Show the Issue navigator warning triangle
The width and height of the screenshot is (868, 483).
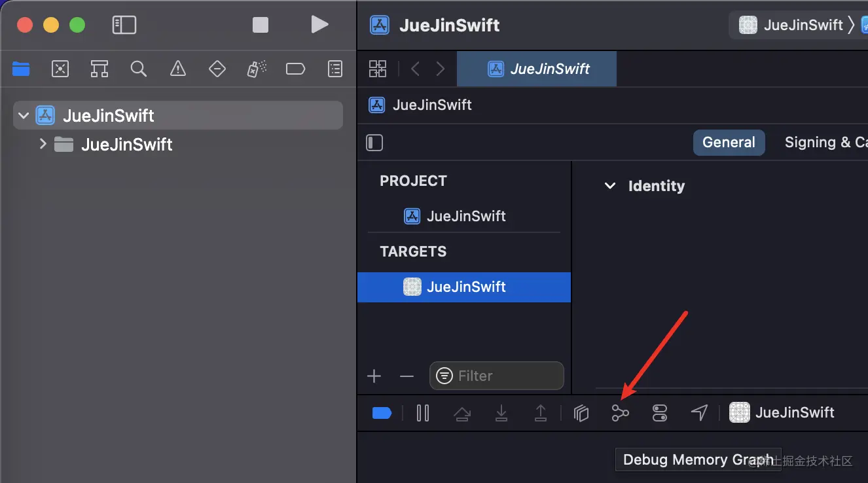pos(177,68)
